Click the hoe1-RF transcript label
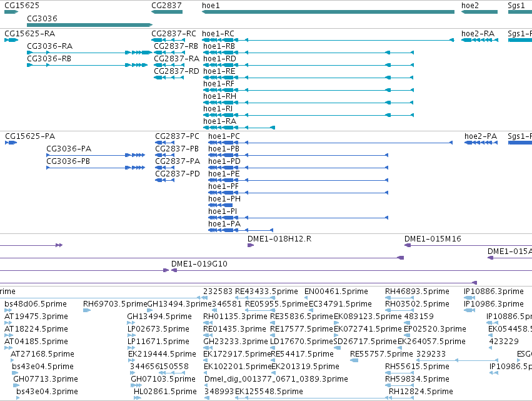Viewport: 532px width, 401px height. pyautogui.click(x=219, y=84)
